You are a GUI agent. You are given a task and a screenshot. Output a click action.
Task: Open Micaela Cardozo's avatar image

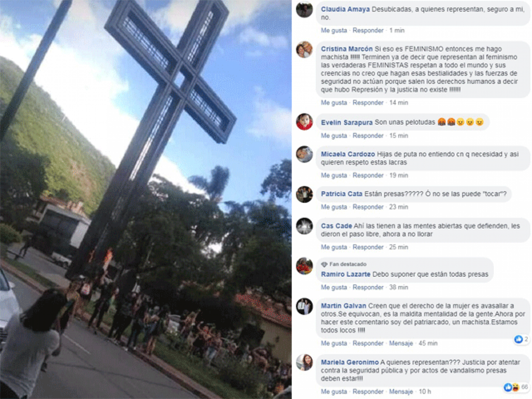[304, 154]
